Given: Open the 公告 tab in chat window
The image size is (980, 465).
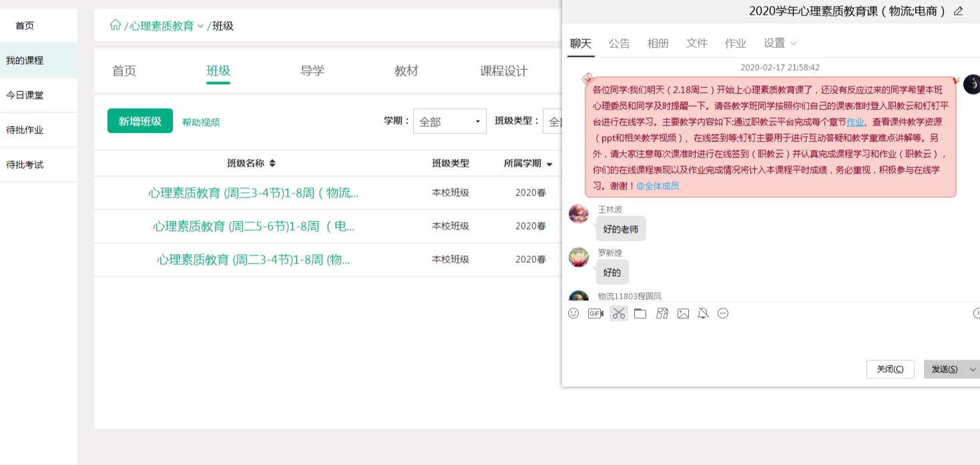Looking at the screenshot, I should pos(619,43).
